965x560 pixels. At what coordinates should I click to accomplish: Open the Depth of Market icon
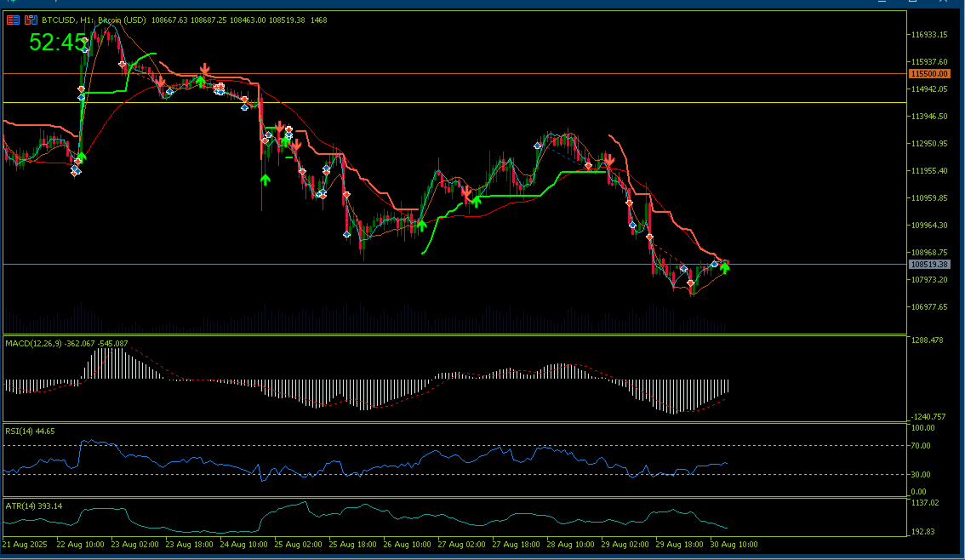point(31,20)
